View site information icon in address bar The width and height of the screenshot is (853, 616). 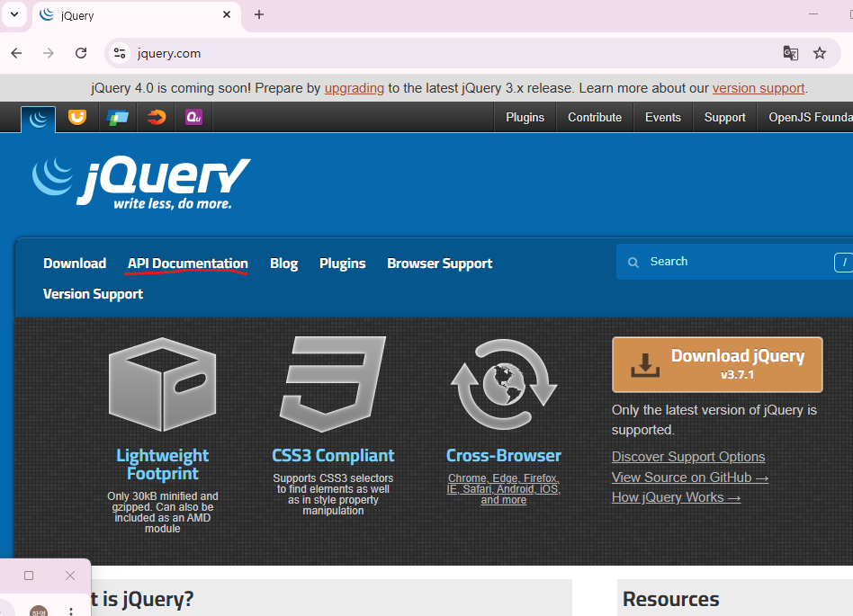(x=120, y=53)
